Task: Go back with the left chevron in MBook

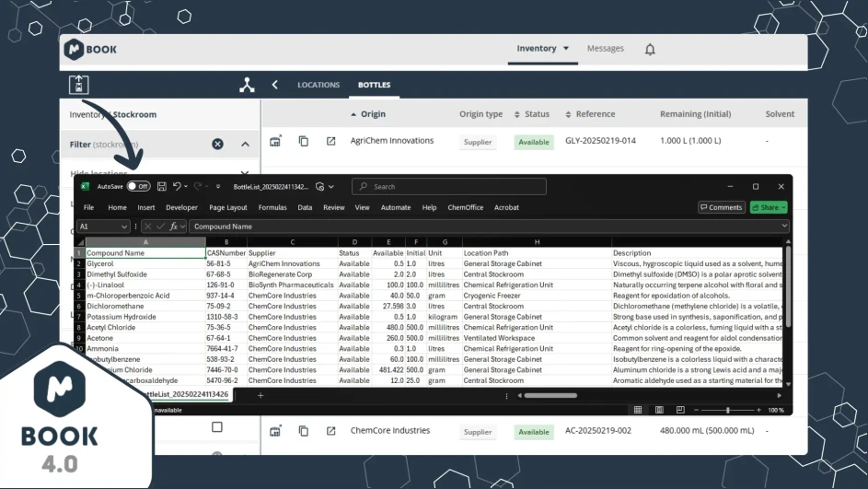Action: 274,85
